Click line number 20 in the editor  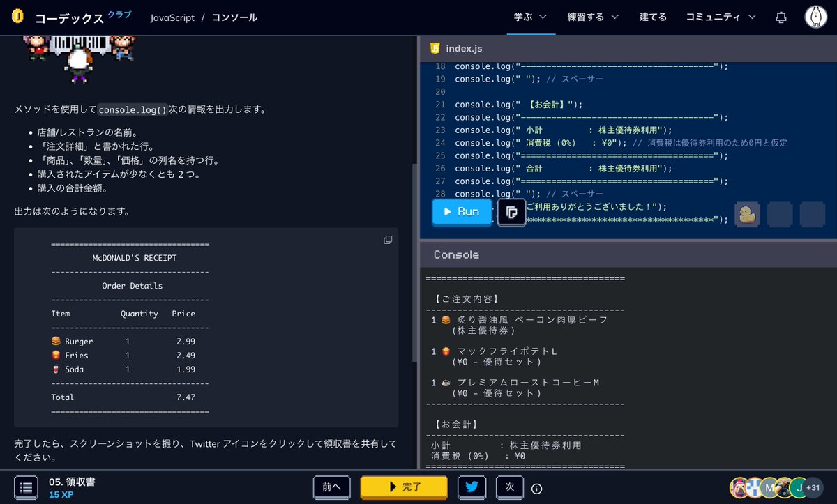[x=439, y=92]
